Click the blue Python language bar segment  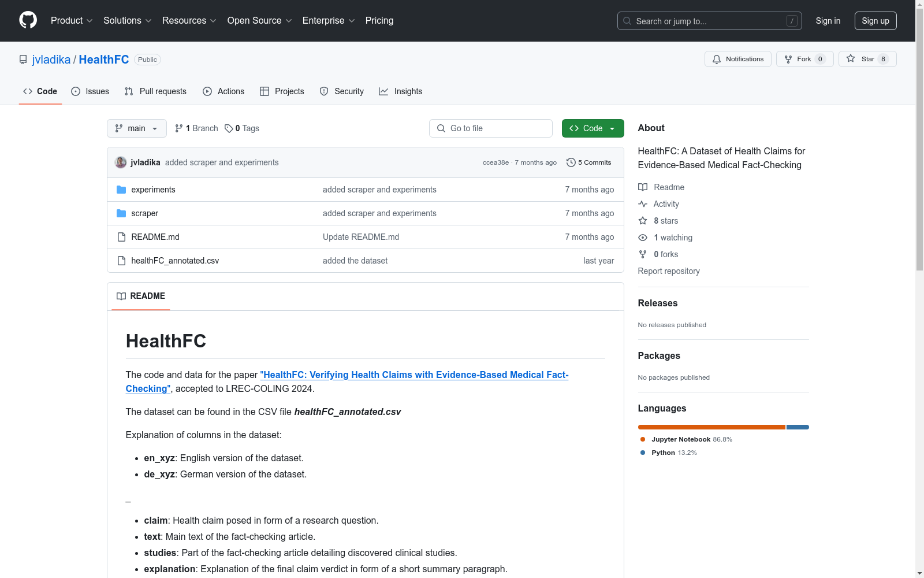pyautogui.click(x=798, y=427)
